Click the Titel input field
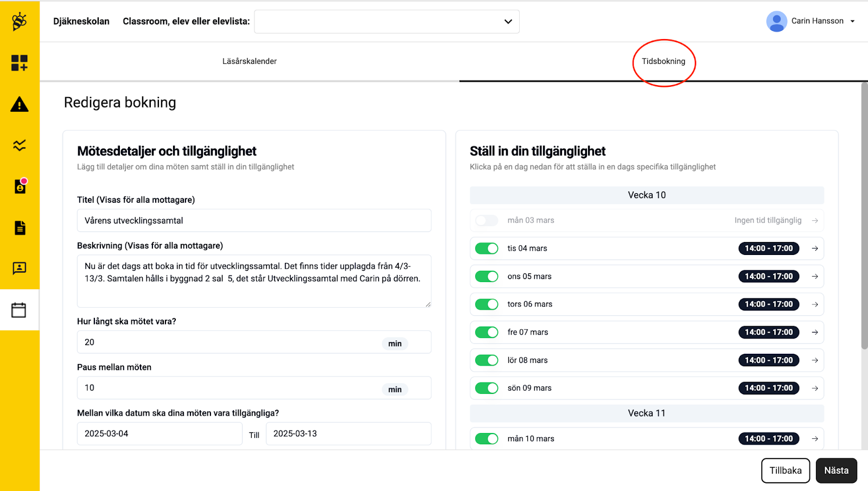 point(254,221)
